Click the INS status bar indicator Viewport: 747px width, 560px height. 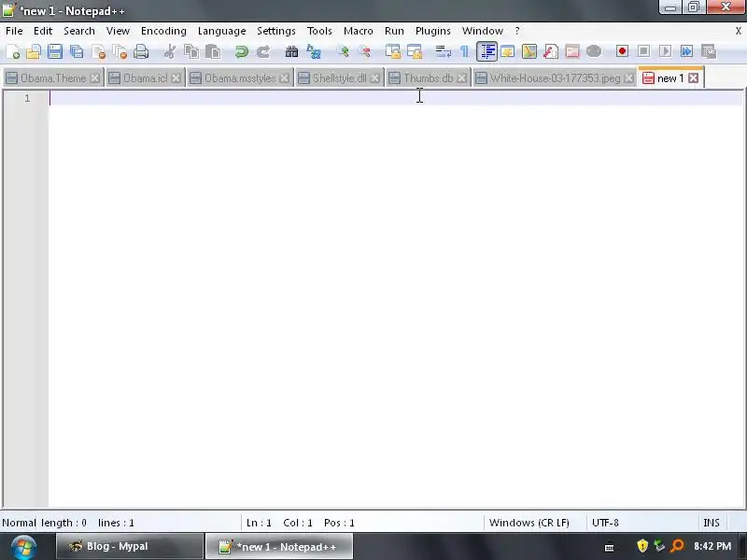pyautogui.click(x=712, y=523)
